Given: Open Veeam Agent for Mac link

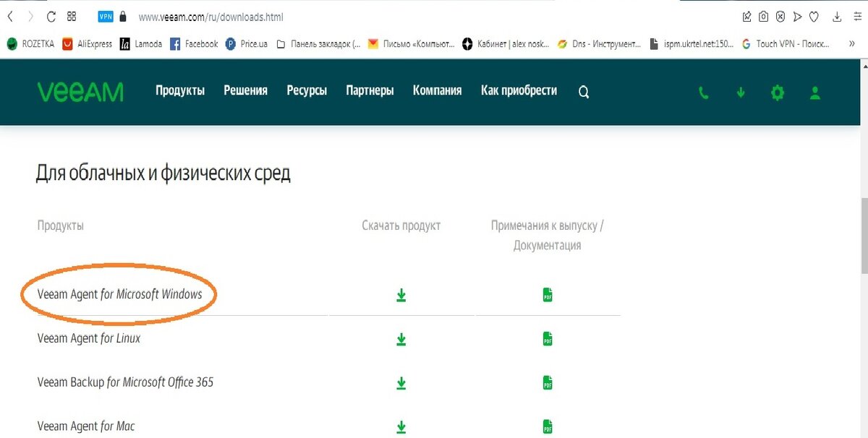Looking at the screenshot, I should 86,426.
